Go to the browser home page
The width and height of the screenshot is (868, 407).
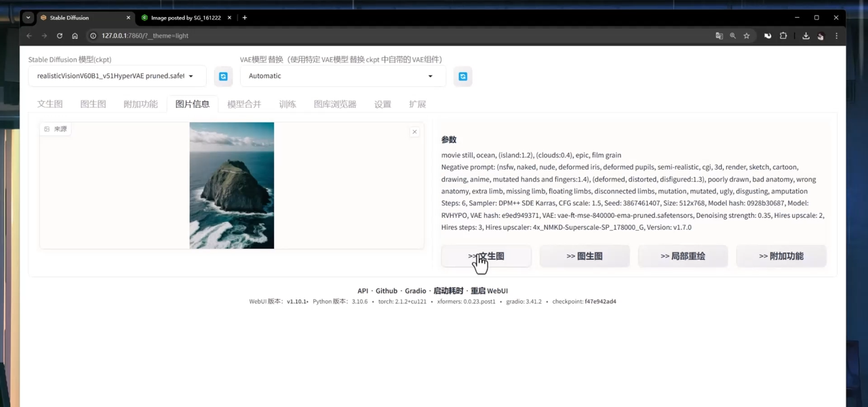coord(75,36)
